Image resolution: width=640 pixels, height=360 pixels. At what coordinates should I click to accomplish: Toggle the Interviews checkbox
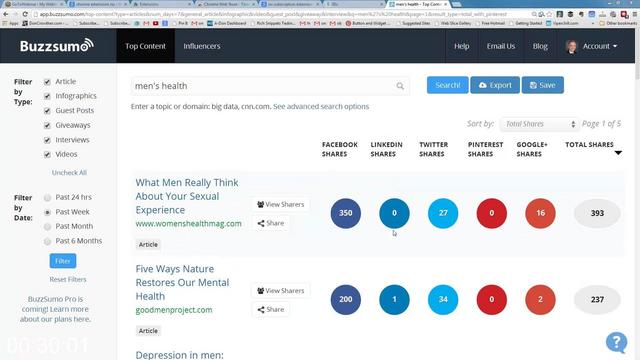click(47, 140)
